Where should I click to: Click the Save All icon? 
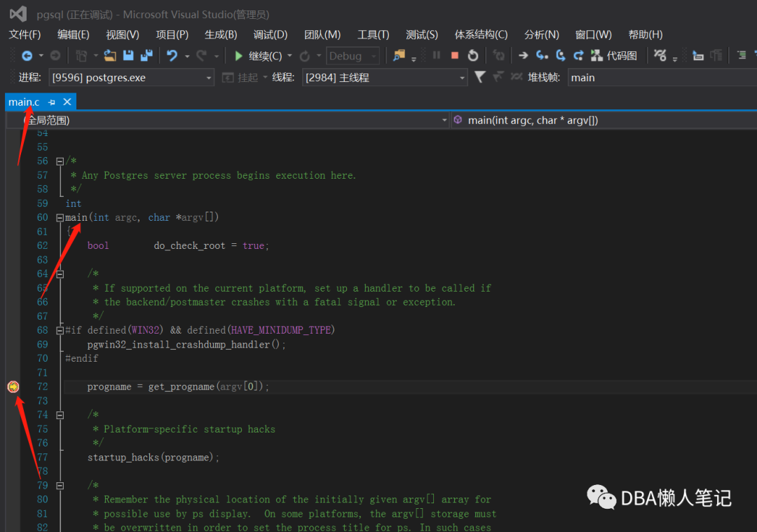pos(146,56)
